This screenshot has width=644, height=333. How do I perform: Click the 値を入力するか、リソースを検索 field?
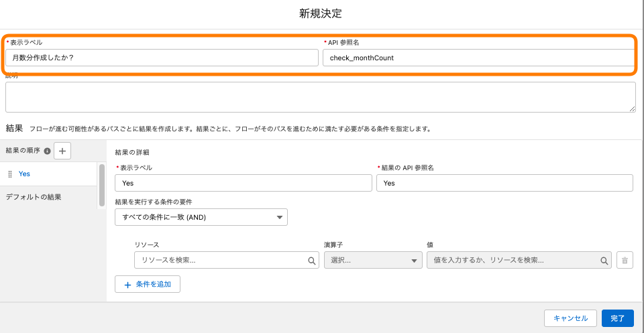[519, 261]
